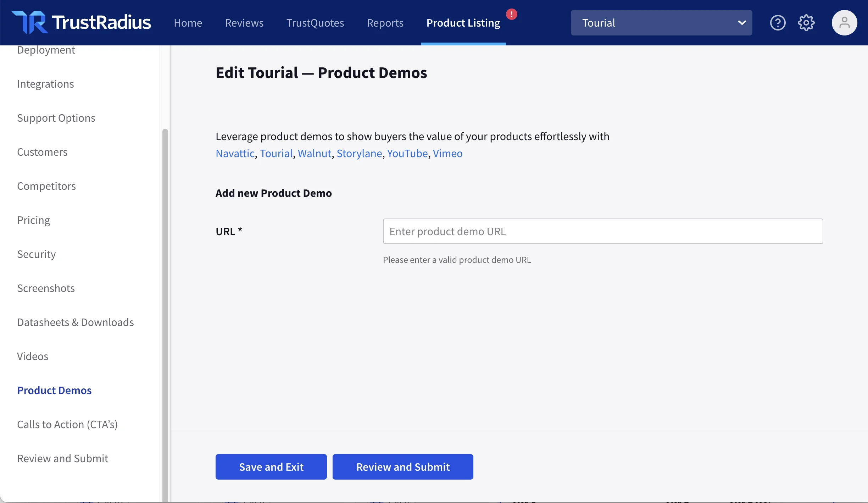
Task: Select Videos in the sidebar
Action: pos(33,356)
